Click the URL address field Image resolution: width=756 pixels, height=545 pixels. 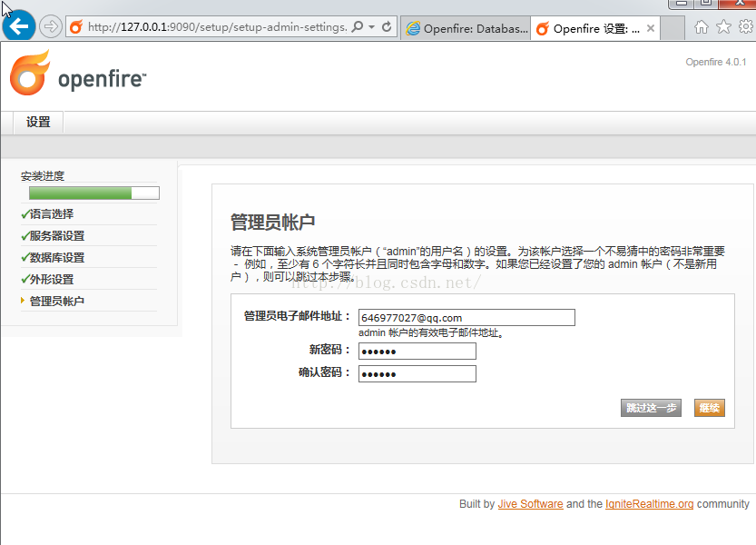[x=218, y=27]
